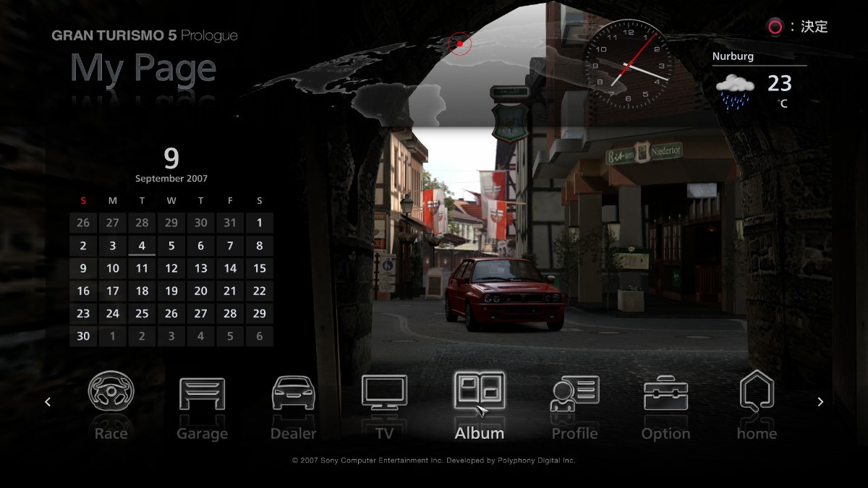
Task: Pick date 15 in the calendar
Action: click(x=259, y=268)
